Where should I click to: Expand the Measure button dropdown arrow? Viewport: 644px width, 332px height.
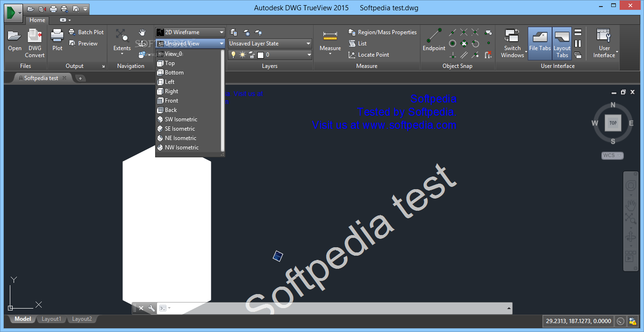(330, 54)
